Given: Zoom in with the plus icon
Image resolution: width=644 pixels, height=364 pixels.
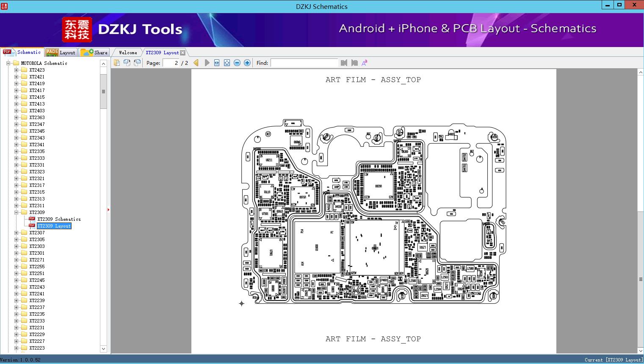Looking at the screenshot, I should [247, 63].
